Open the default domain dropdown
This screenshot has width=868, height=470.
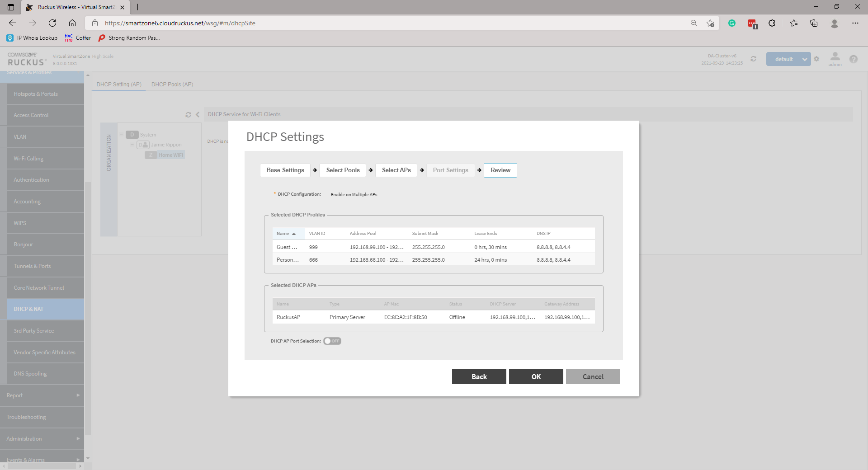(788, 59)
